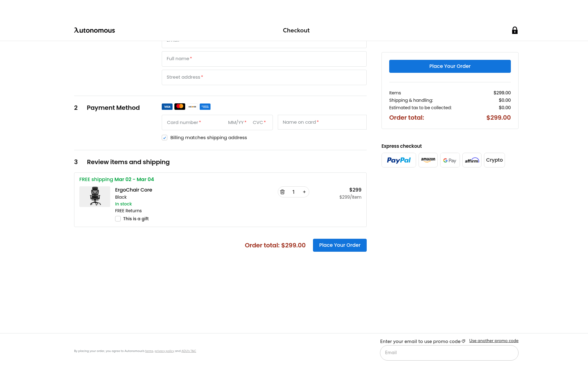The width and height of the screenshot is (588, 368).
Task: Uncheck Billing matches shipping address
Action: pos(165,138)
